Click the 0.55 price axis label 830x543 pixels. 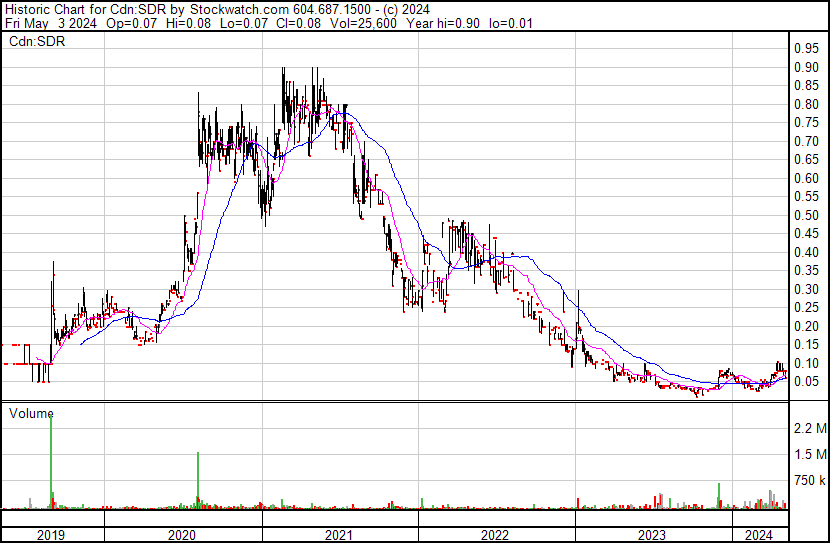[806, 197]
